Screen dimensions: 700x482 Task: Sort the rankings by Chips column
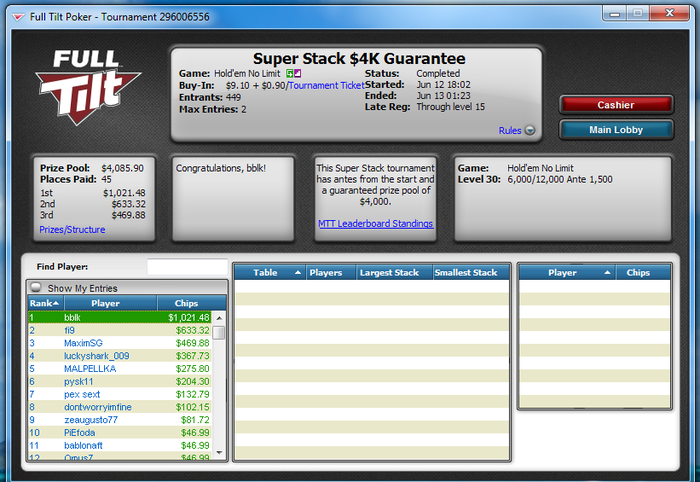[191, 303]
